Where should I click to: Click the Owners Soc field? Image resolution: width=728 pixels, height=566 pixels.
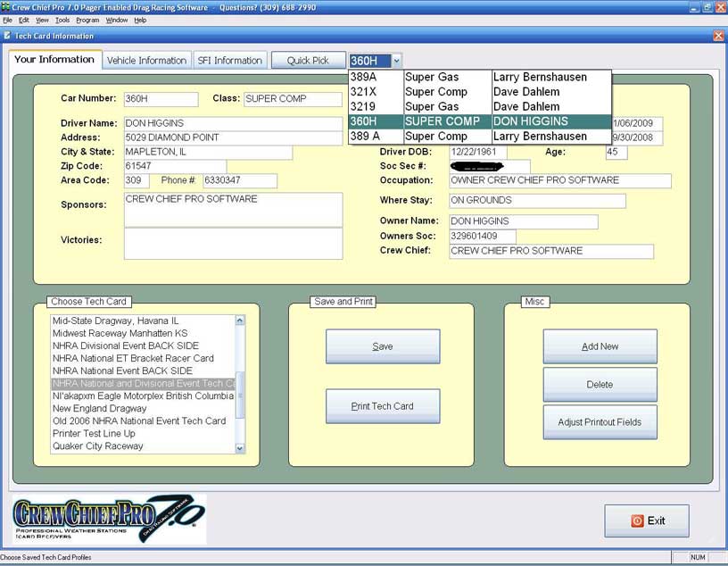coord(483,236)
